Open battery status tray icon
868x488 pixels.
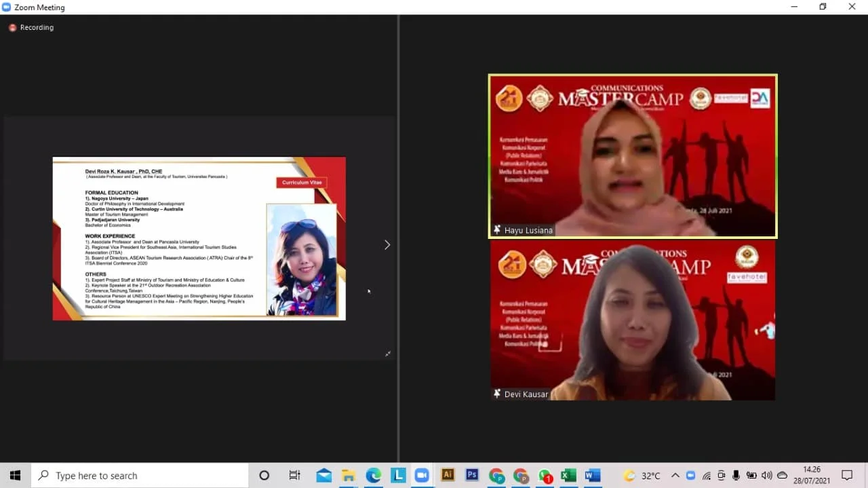tap(751, 476)
